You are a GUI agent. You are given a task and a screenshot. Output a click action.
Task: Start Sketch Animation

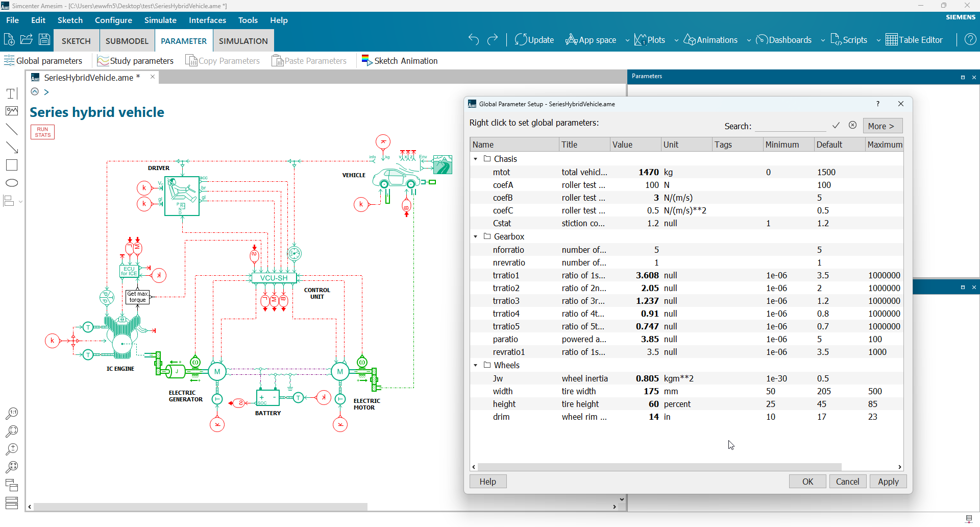pos(400,61)
